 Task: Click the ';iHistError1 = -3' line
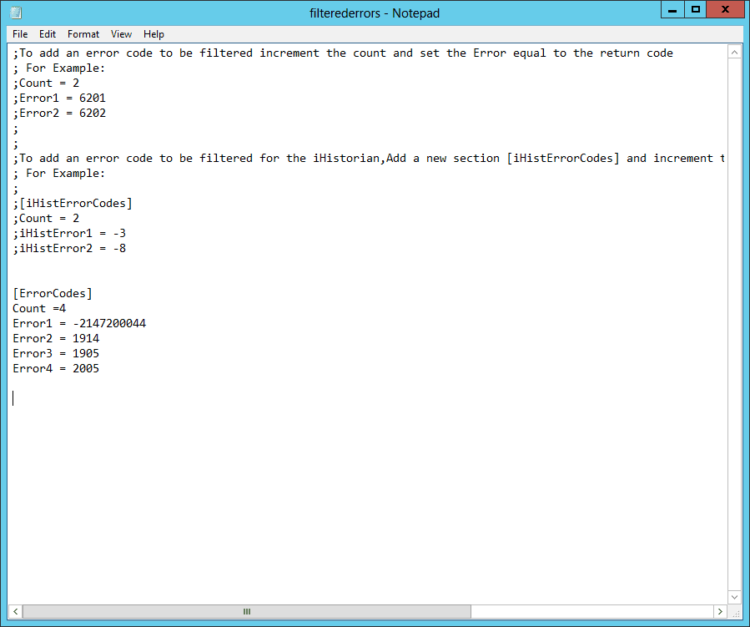pos(69,233)
